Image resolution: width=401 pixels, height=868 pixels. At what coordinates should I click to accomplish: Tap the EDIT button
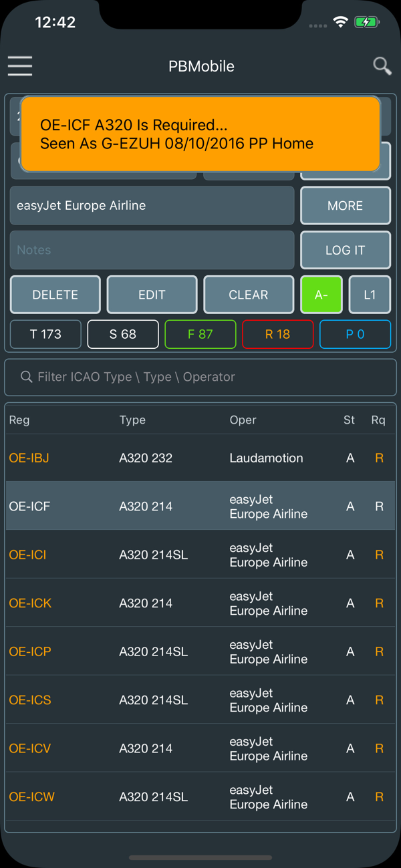coord(152,295)
